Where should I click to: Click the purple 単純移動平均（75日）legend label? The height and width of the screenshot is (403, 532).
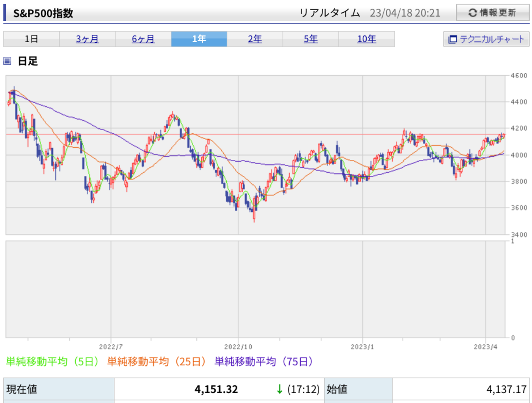(x=264, y=361)
